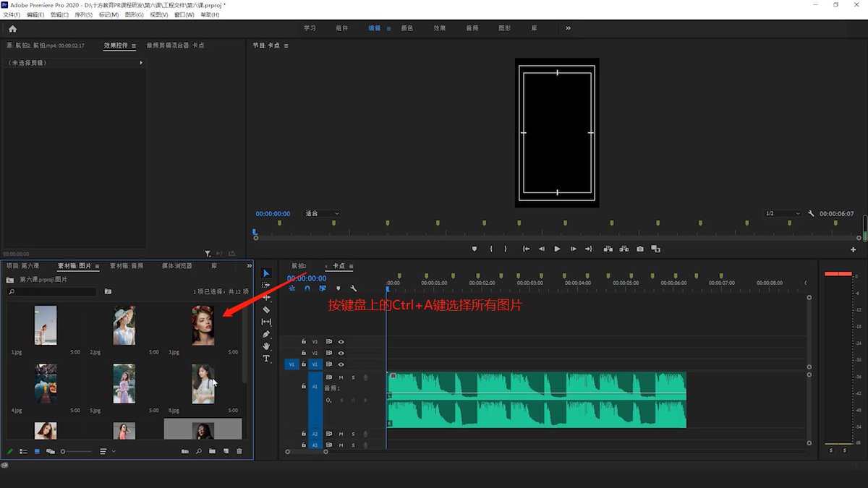Screen dimensions: 868x488
Task: Mute audio track A1
Action: click(x=341, y=377)
